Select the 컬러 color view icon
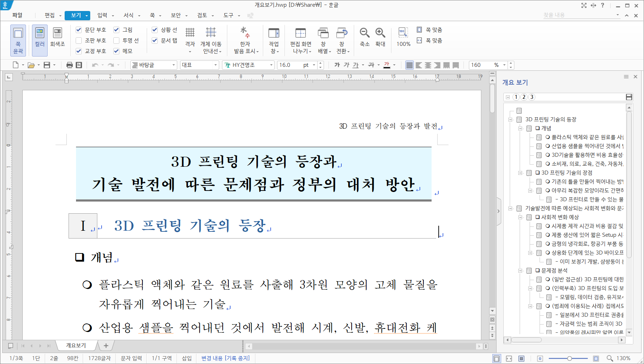 tap(40, 40)
